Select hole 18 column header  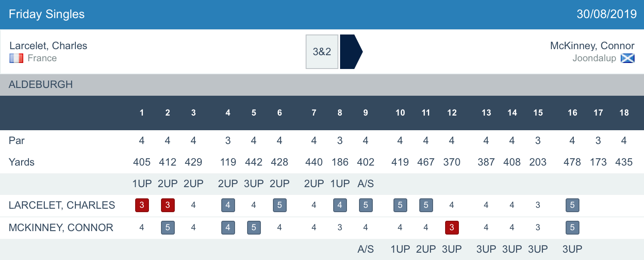(x=624, y=113)
